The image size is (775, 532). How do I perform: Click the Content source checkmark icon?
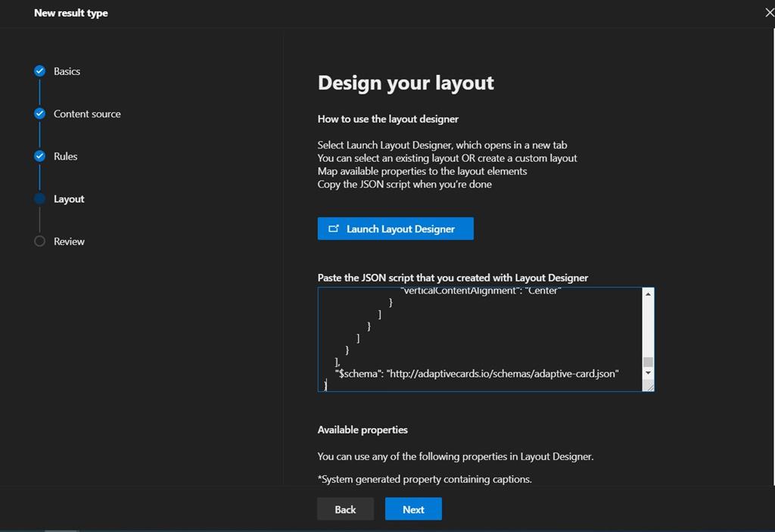click(39, 114)
